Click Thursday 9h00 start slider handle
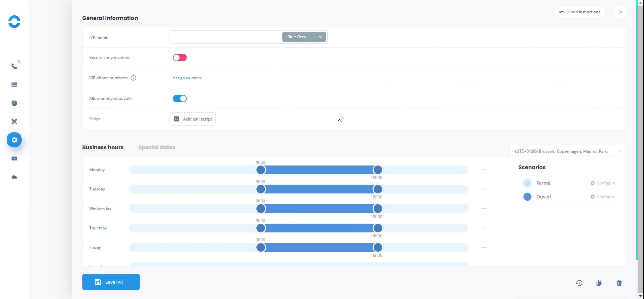The image size is (644, 299). pyautogui.click(x=261, y=228)
